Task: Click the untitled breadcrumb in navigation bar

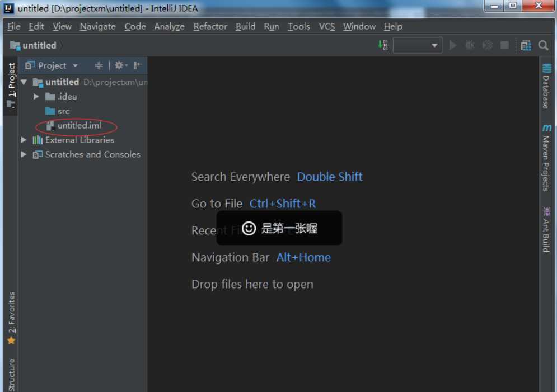Action: tap(34, 45)
